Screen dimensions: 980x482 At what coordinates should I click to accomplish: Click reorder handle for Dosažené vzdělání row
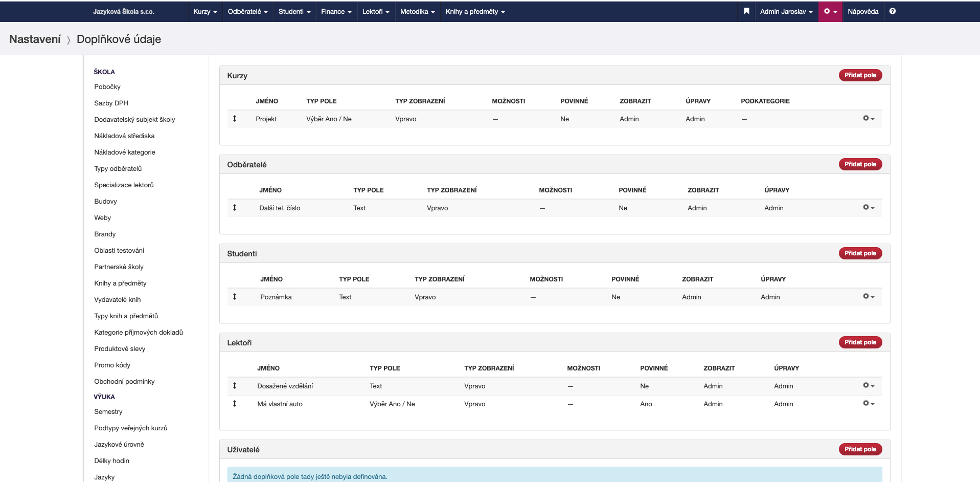pyautogui.click(x=235, y=386)
